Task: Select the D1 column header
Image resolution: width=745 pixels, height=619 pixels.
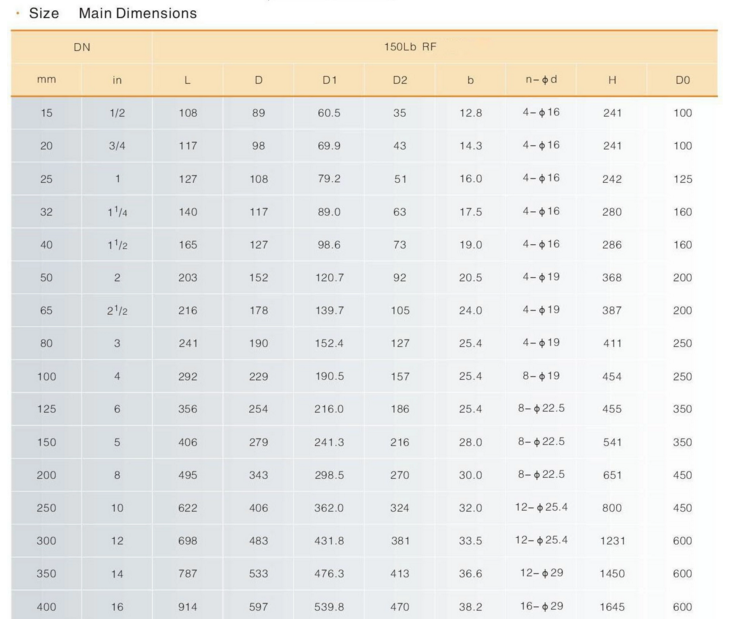Action: (329, 80)
